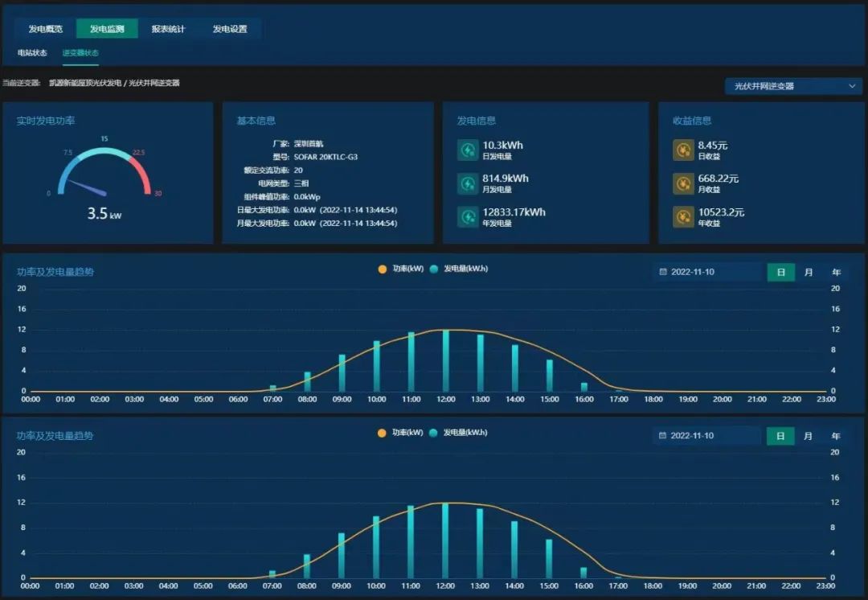Click the 2022-11-10 date field in the lower chart
This screenshot has height=600, width=868.
point(709,436)
